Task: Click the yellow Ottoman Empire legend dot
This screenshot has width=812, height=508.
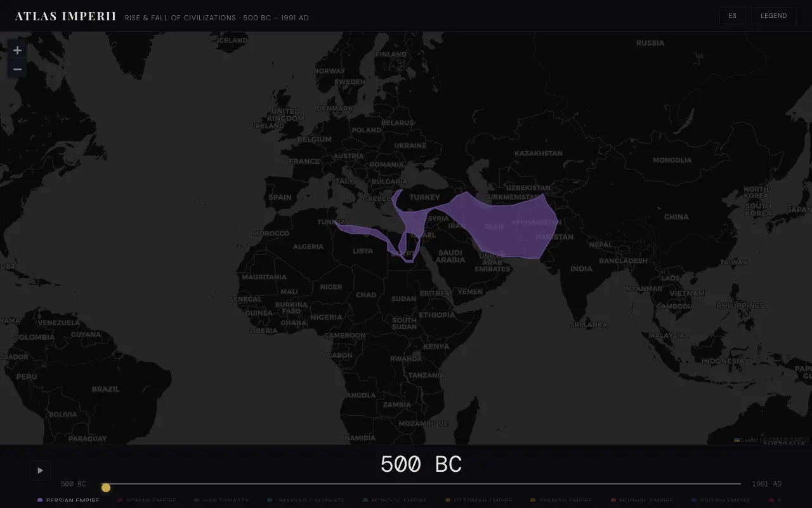Action: click(449, 500)
